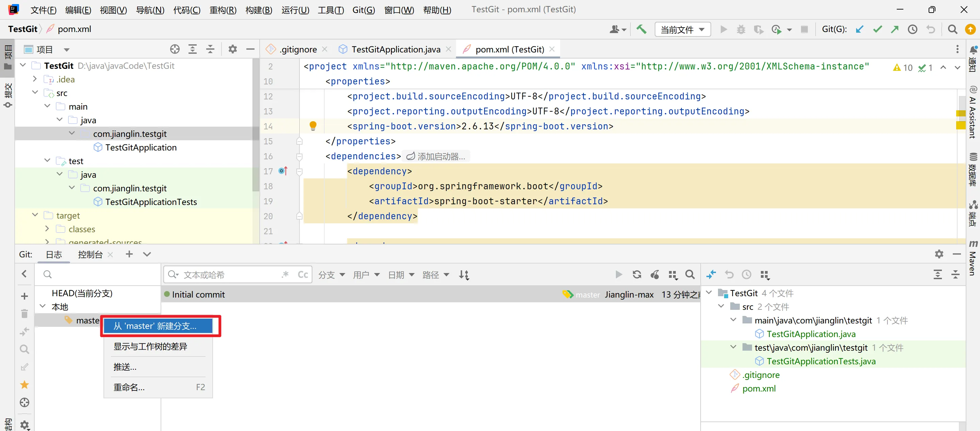Click the Git update project arrow icon
980x431 pixels.
[x=860, y=29]
